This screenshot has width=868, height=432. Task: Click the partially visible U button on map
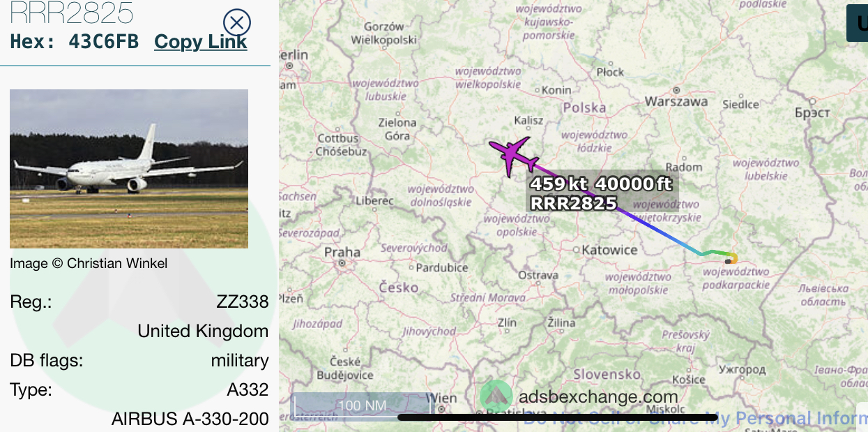858,22
